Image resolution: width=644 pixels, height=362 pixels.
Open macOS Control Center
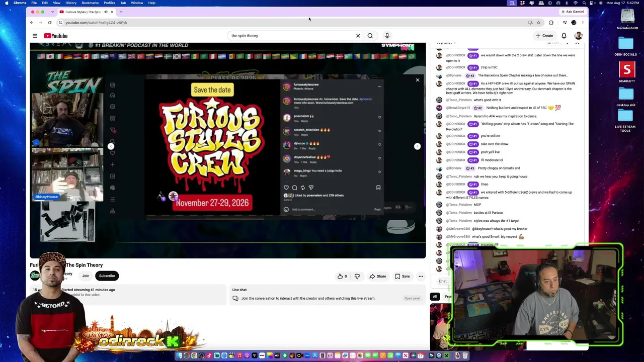593,3
